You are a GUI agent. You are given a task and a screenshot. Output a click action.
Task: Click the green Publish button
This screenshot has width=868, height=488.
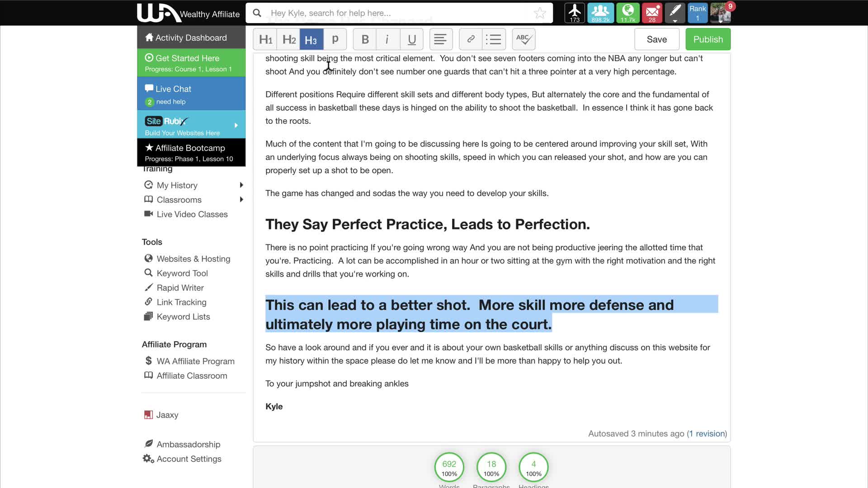tap(708, 39)
